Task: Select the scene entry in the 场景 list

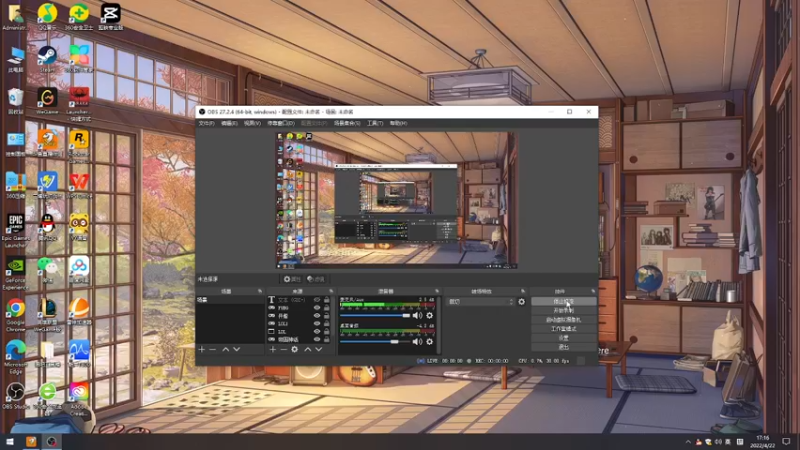Action: 230,300
